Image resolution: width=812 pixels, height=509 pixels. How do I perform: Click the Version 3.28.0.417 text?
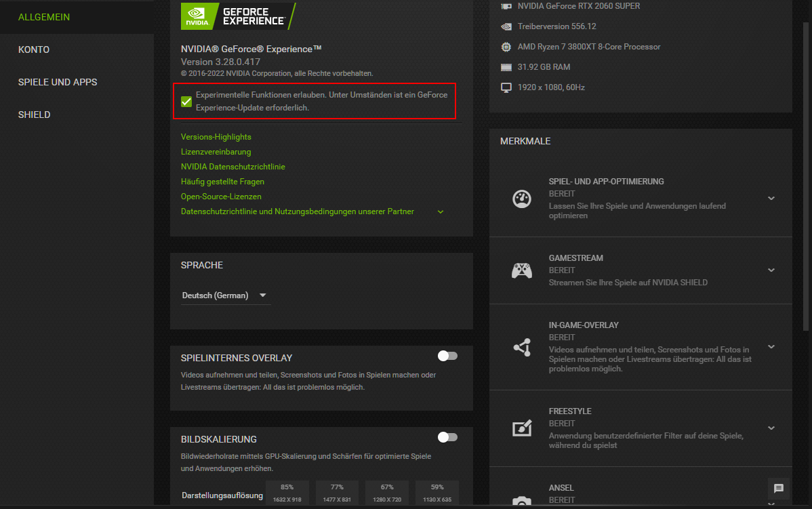tap(220, 62)
